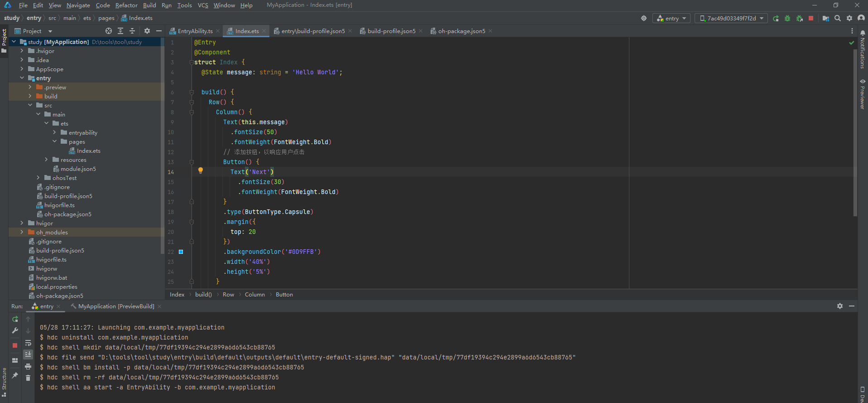The width and height of the screenshot is (868, 403).
Task: Select hvigorw.bat in Project tree
Action: pyautogui.click(x=51, y=277)
